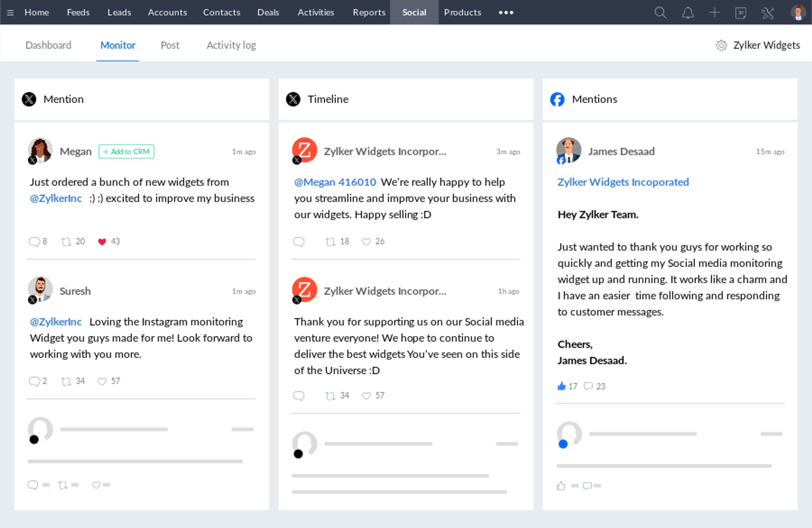Screen dimensions: 812x528
Task: Click the reply icon on Megan's tweet
Action: point(34,242)
